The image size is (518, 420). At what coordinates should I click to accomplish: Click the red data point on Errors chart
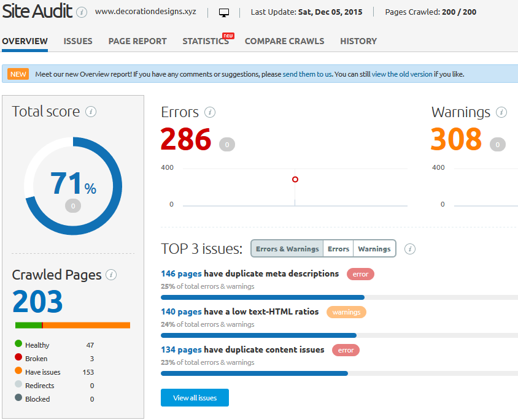[295, 180]
